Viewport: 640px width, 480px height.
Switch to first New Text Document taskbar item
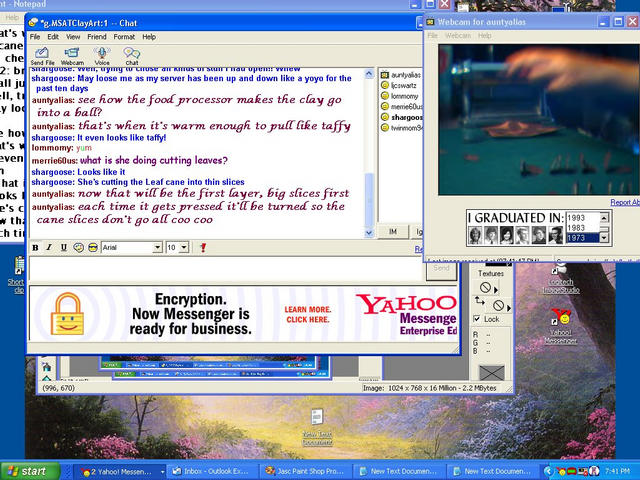[x=399, y=472]
